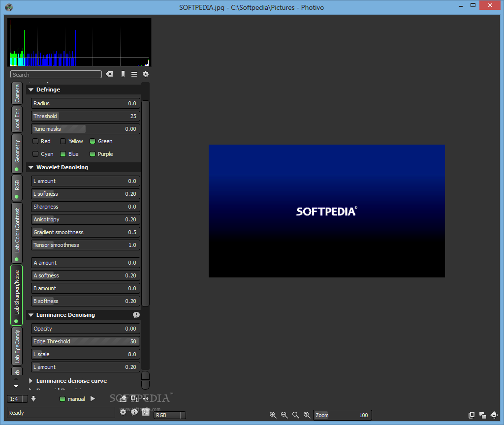Click the run pipe play arrow
The image size is (504, 425).
point(93,399)
